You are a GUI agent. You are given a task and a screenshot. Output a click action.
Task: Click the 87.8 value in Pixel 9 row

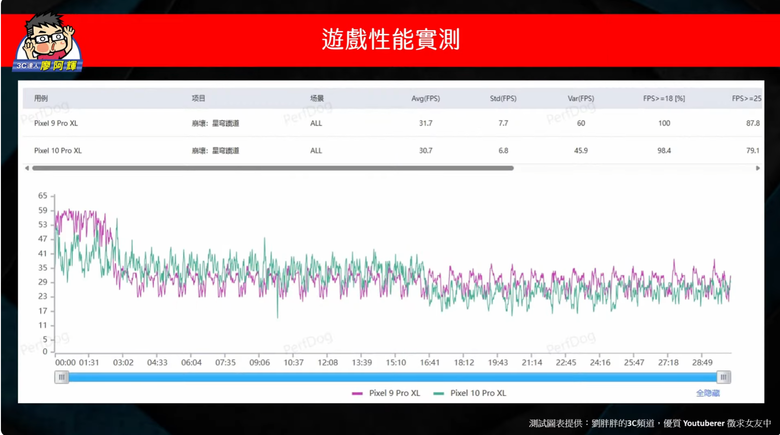(x=753, y=123)
